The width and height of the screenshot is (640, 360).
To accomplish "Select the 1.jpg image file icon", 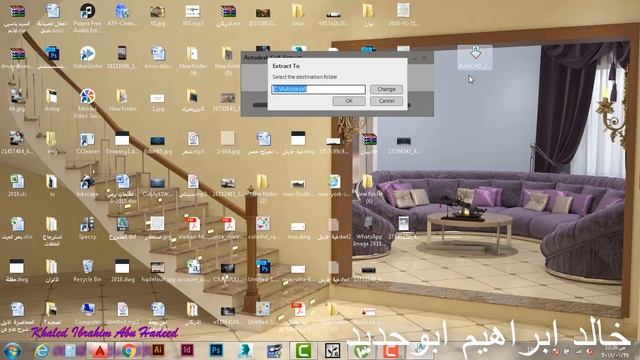I will [x=158, y=100].
